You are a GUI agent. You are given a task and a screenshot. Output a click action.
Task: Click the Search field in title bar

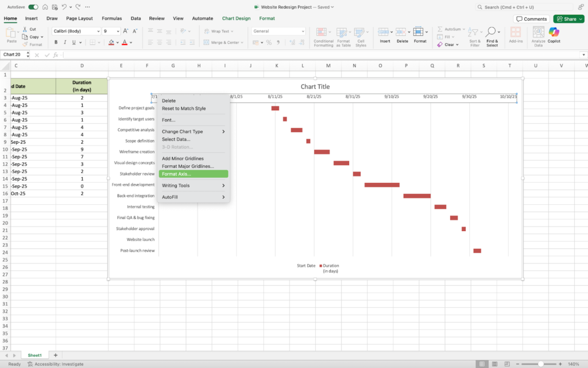(x=528, y=7)
